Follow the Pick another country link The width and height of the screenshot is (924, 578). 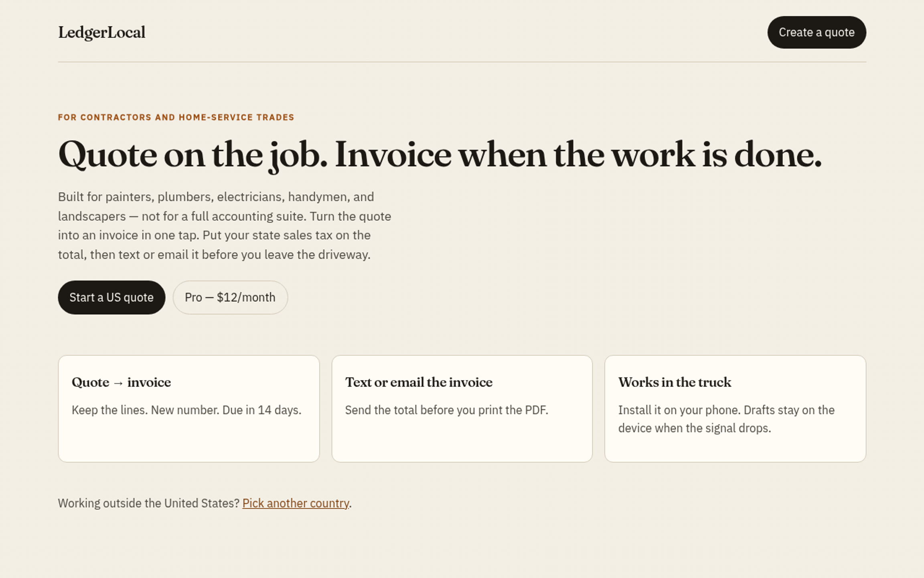pos(296,503)
